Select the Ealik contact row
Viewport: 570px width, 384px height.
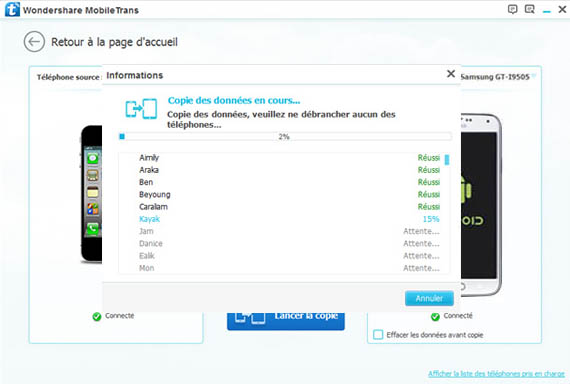(284, 256)
